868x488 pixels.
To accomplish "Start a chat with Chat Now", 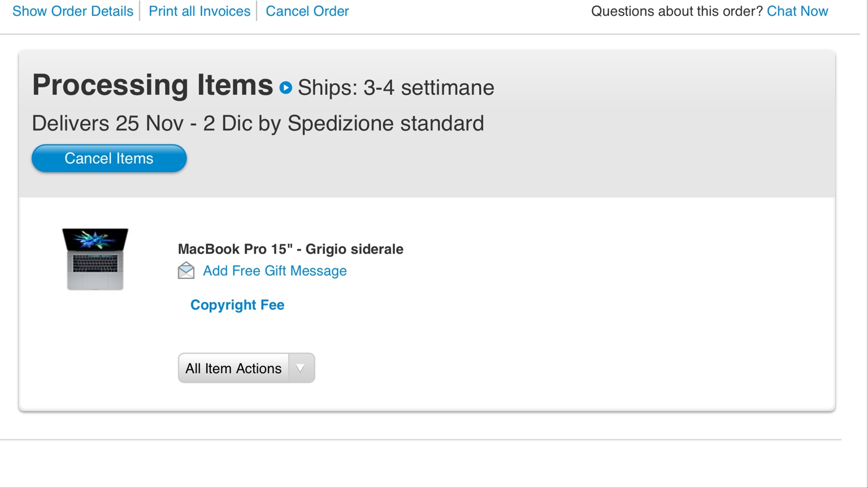I will (x=797, y=11).
